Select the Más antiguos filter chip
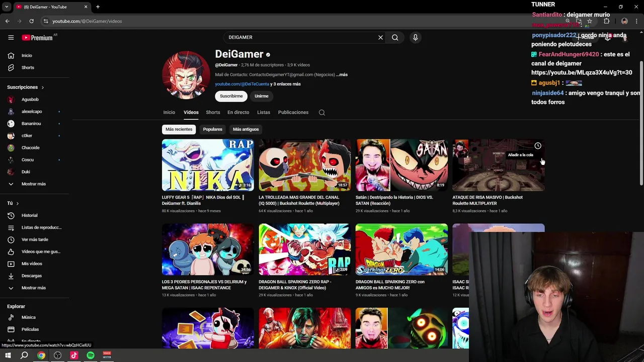Viewport: 644px width, 362px height. pos(246,129)
